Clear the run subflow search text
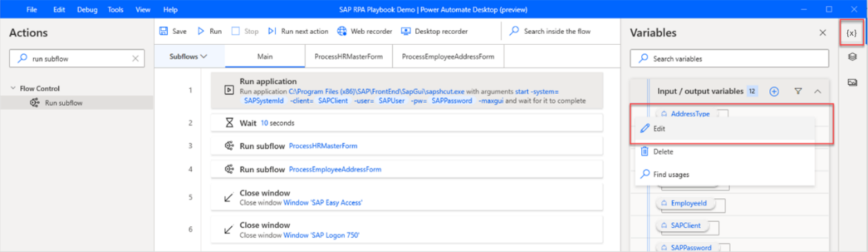The image size is (868, 252). (x=135, y=59)
